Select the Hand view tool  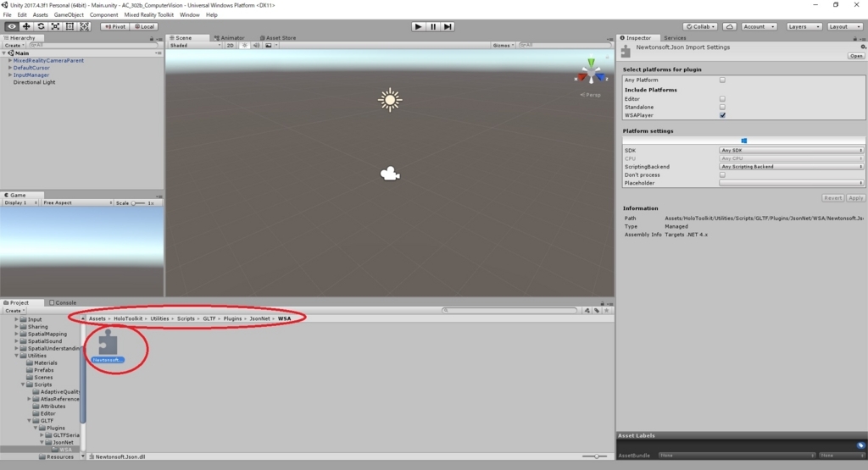point(12,26)
